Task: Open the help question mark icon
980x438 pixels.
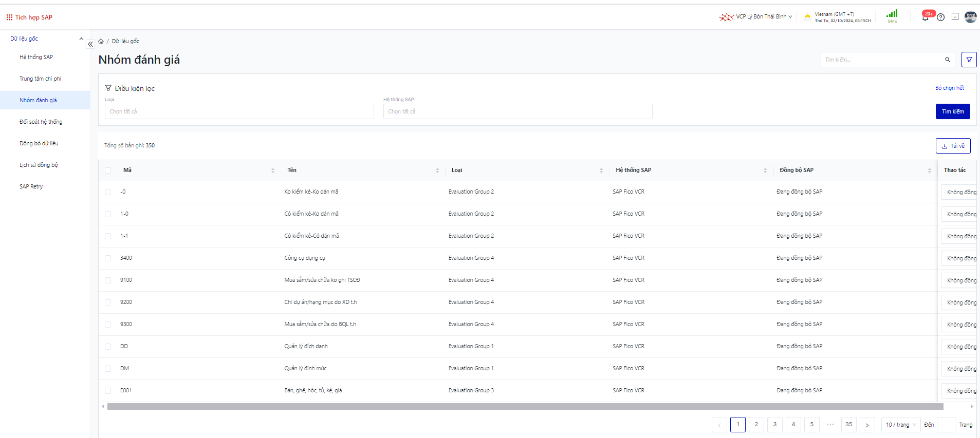Action: [x=940, y=17]
